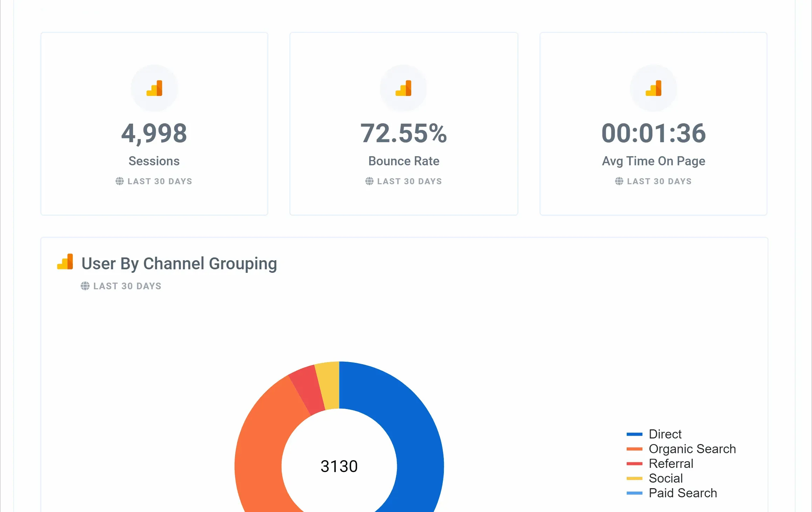The image size is (812, 512).
Task: Click the analytics icon above Sessions
Action: (x=154, y=88)
